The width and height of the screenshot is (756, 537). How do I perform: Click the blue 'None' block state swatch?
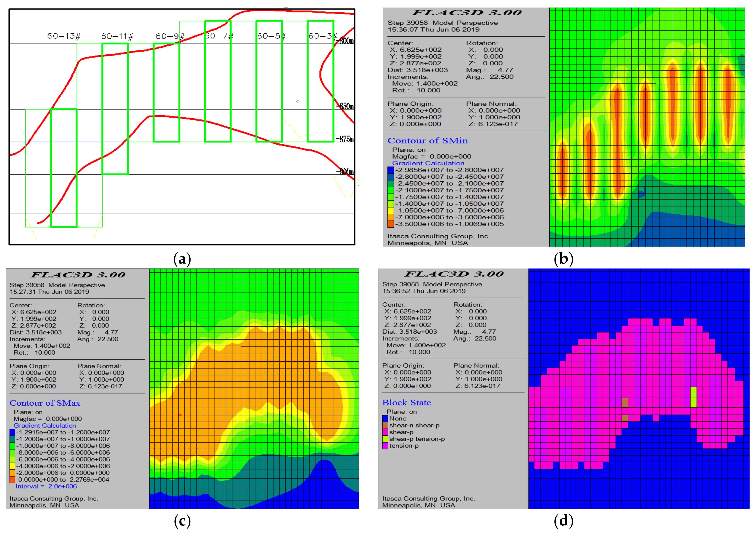(x=385, y=419)
